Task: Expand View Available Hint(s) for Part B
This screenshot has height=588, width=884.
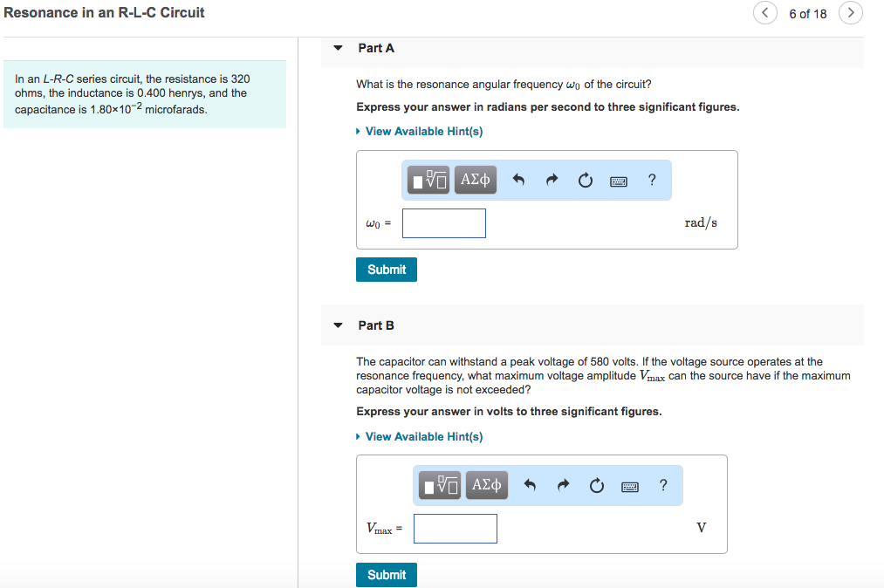Action: click(x=423, y=436)
